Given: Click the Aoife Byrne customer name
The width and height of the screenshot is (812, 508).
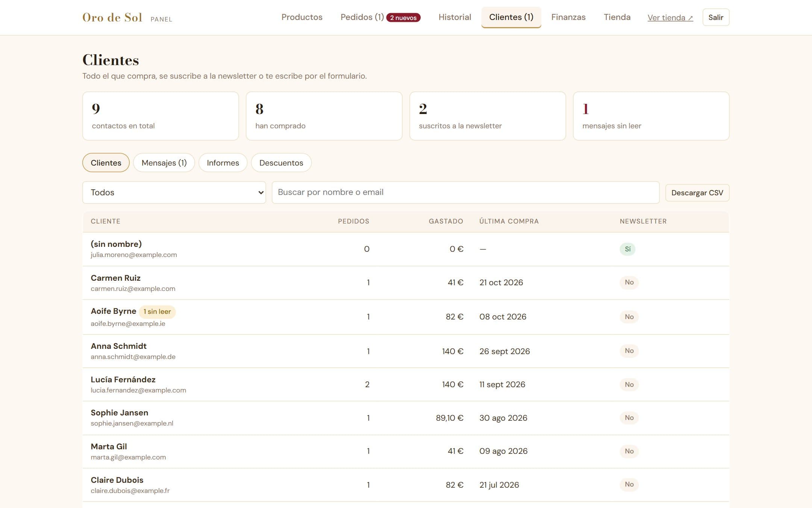Looking at the screenshot, I should [113, 311].
